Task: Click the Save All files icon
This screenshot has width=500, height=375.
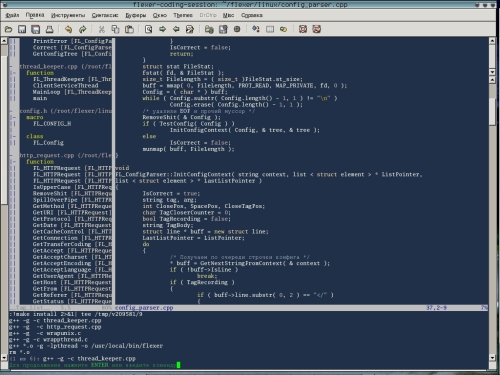Action: point(36,29)
